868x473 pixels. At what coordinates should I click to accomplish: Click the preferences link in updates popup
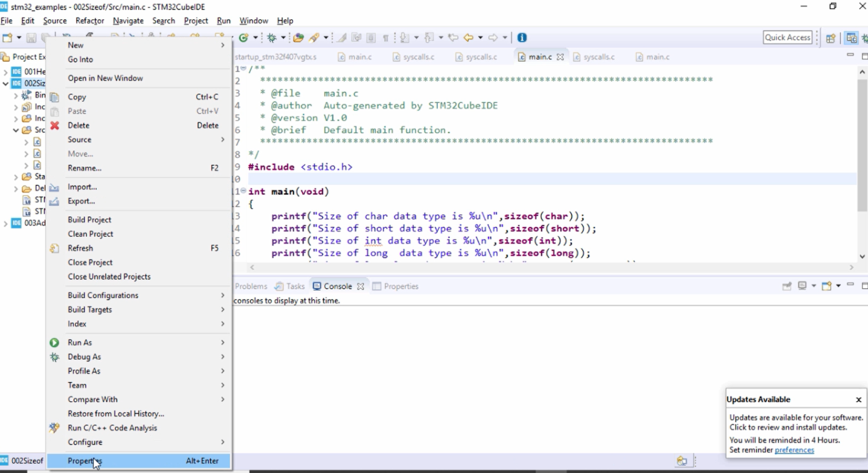click(x=794, y=450)
